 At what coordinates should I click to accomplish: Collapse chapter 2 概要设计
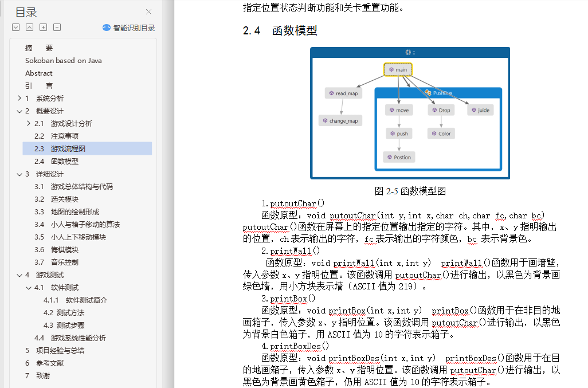coord(19,111)
